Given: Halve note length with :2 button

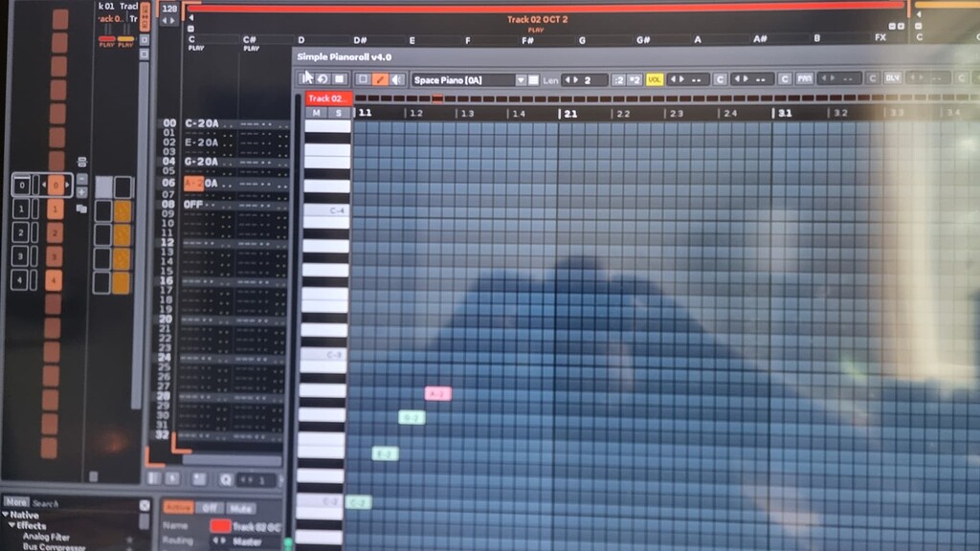Looking at the screenshot, I should [x=618, y=80].
